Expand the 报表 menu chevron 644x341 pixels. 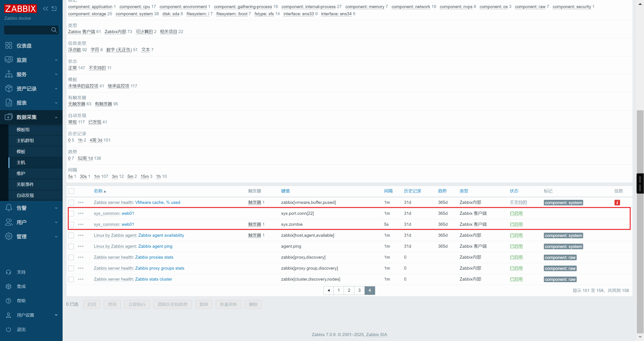pos(56,102)
